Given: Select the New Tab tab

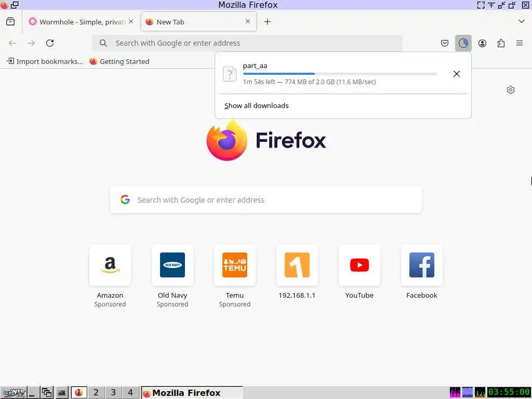Looking at the screenshot, I should [198, 22].
